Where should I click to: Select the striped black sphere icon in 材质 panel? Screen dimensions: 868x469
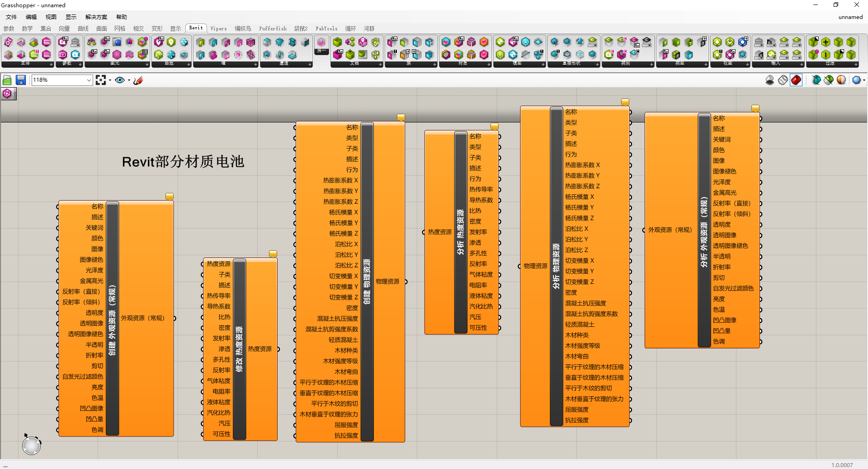[x=446, y=55]
